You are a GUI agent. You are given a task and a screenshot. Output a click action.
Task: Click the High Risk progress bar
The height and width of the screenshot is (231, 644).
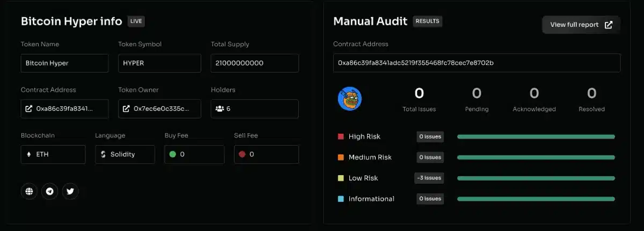[536, 136]
